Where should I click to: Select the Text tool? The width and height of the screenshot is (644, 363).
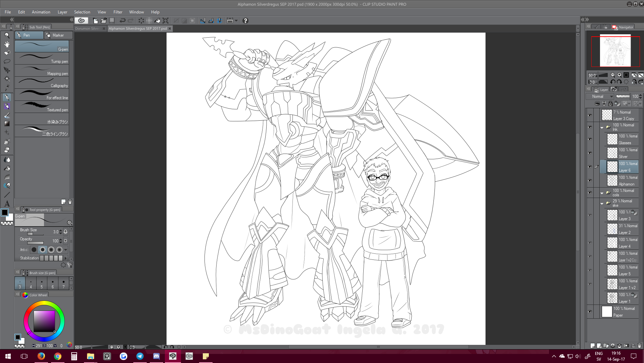tap(7, 204)
